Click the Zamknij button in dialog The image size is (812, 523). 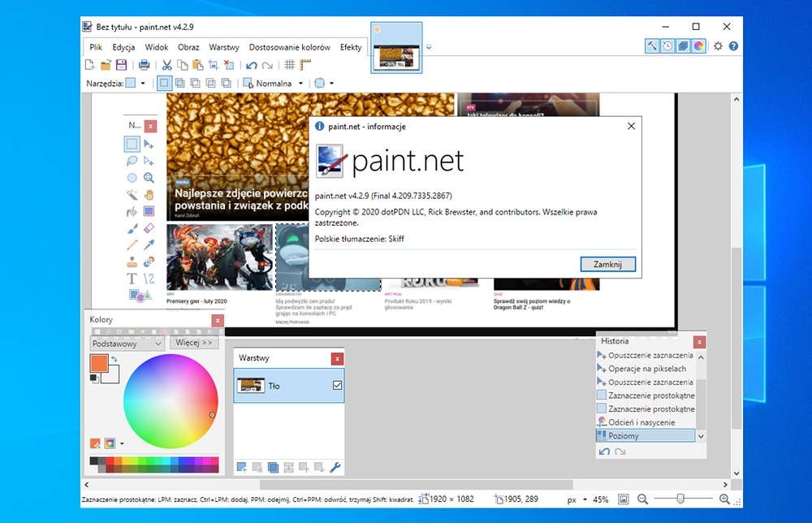pyautogui.click(x=607, y=264)
